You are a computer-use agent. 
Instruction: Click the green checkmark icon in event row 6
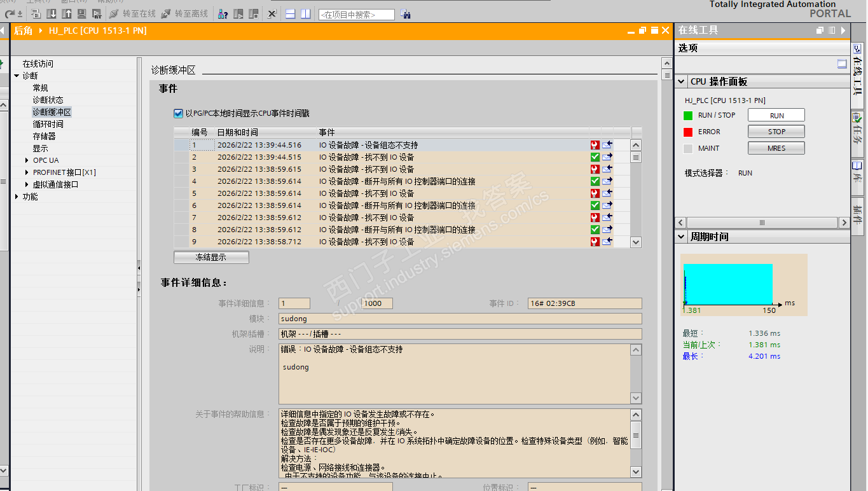point(595,205)
